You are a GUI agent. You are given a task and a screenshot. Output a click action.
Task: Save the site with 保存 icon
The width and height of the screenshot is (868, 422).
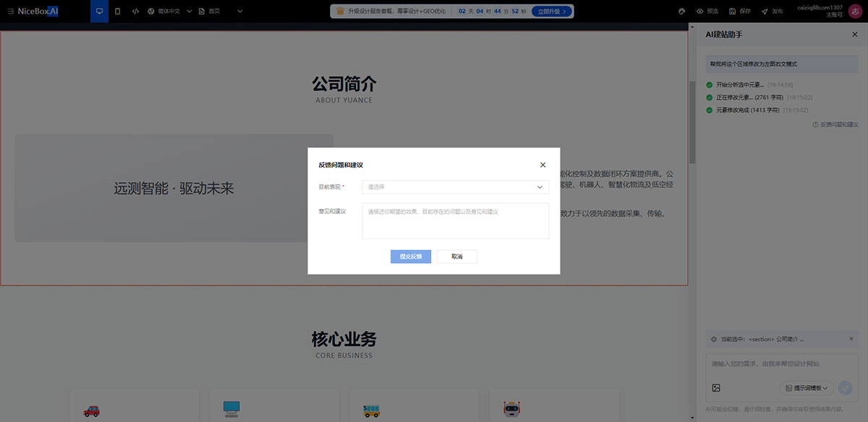click(x=732, y=12)
